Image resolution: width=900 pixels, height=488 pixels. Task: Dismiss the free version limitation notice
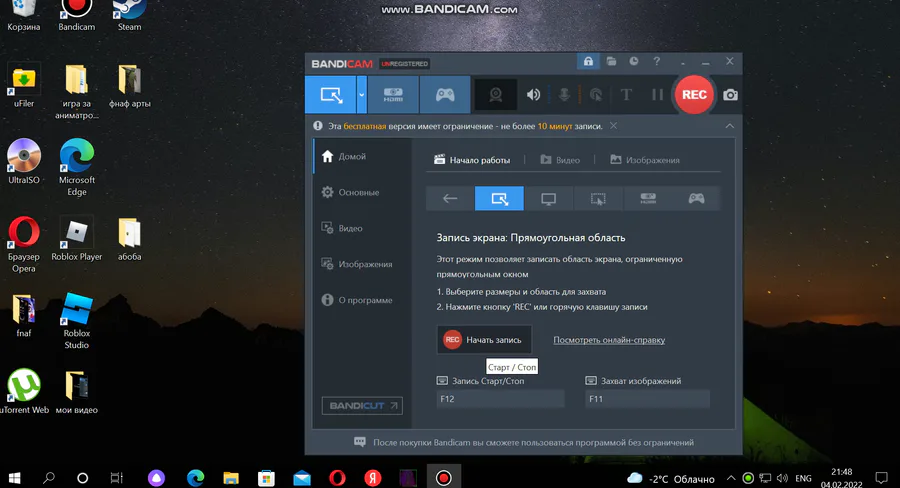tap(614, 126)
